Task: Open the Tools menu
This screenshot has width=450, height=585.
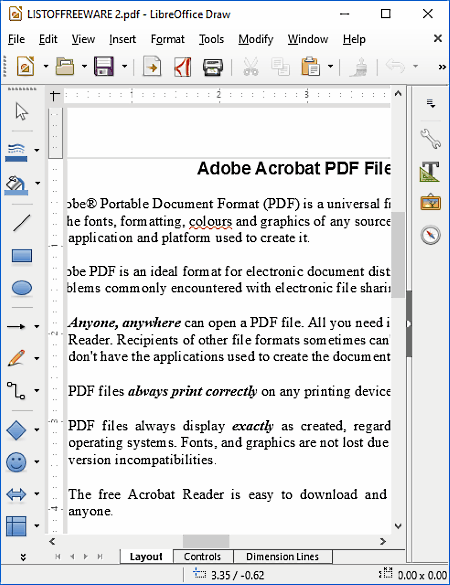Action: pos(211,39)
